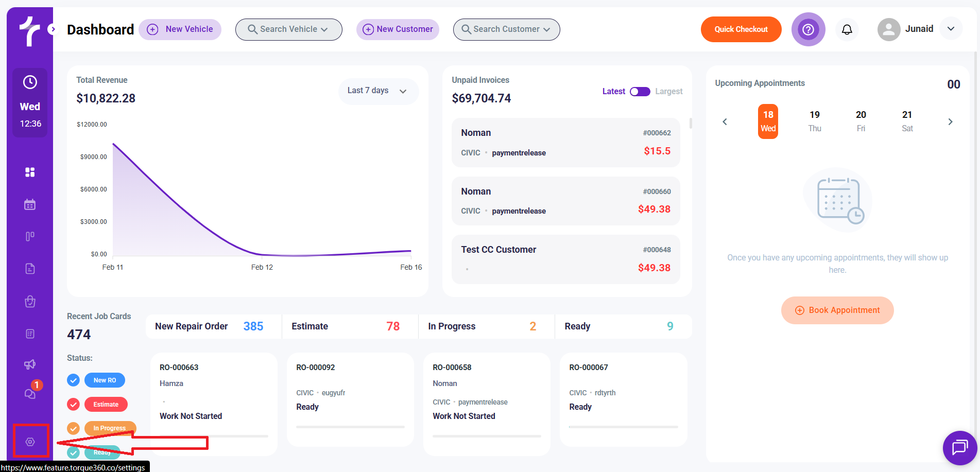Toggle the Latest/Largest unpaid invoices switch
Screen dimensions: 980x472
(x=640, y=92)
